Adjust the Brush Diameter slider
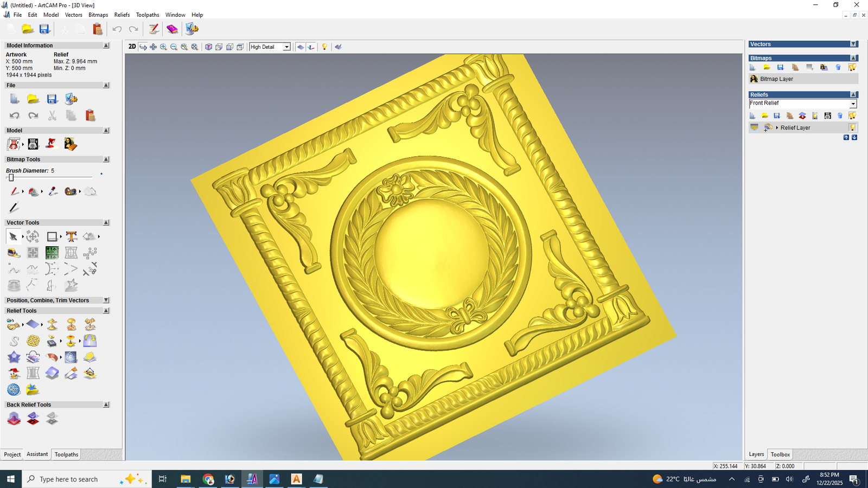This screenshot has height=488, width=868. (x=11, y=178)
